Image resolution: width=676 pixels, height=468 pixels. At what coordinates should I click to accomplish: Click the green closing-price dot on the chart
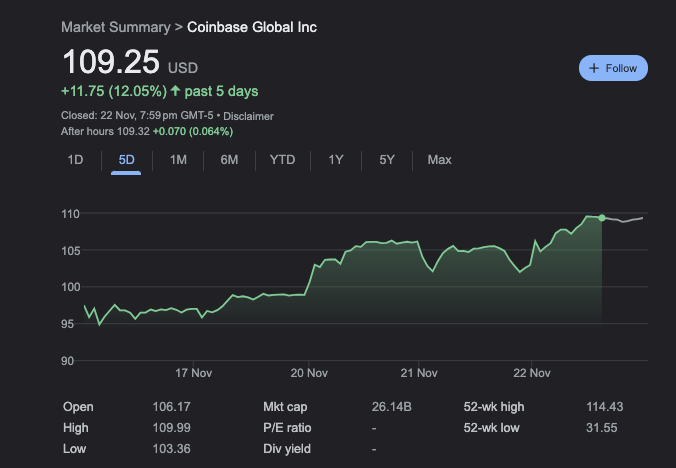pyautogui.click(x=601, y=218)
